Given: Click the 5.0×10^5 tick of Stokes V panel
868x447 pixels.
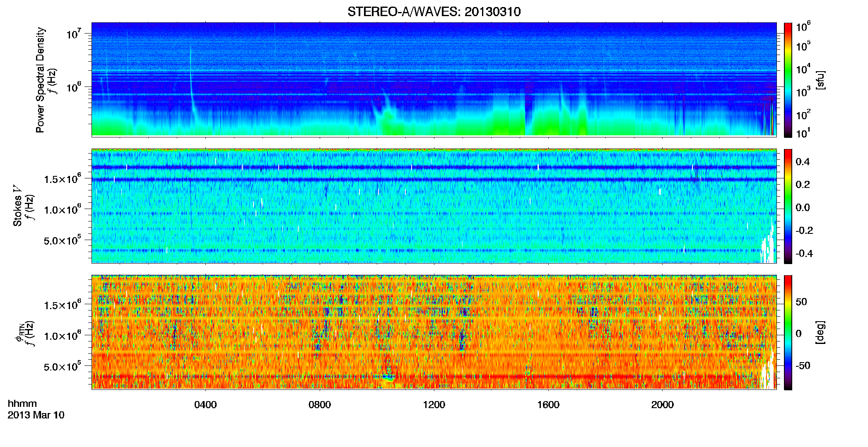Looking at the screenshot, I should (63, 240).
